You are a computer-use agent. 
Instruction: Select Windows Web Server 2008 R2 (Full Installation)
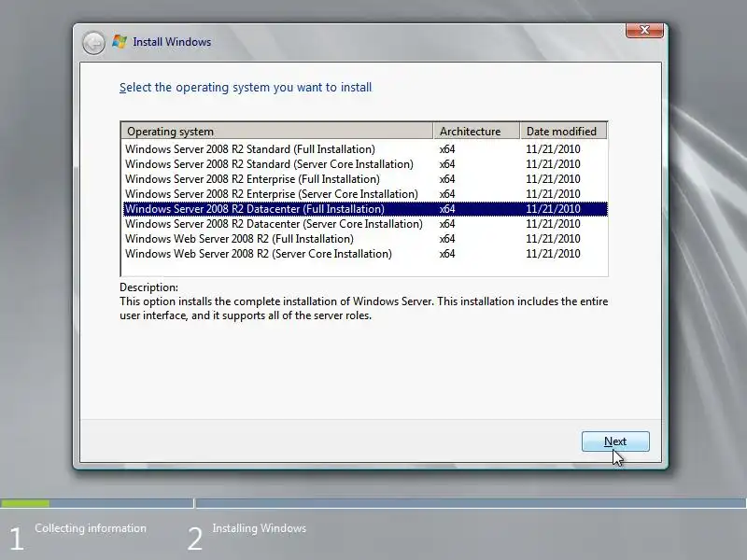coord(365,239)
